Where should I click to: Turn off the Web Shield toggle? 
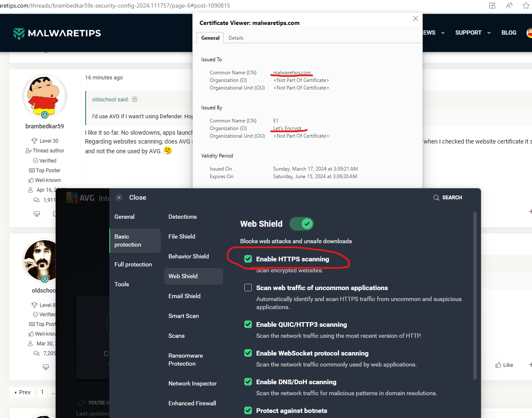click(301, 224)
